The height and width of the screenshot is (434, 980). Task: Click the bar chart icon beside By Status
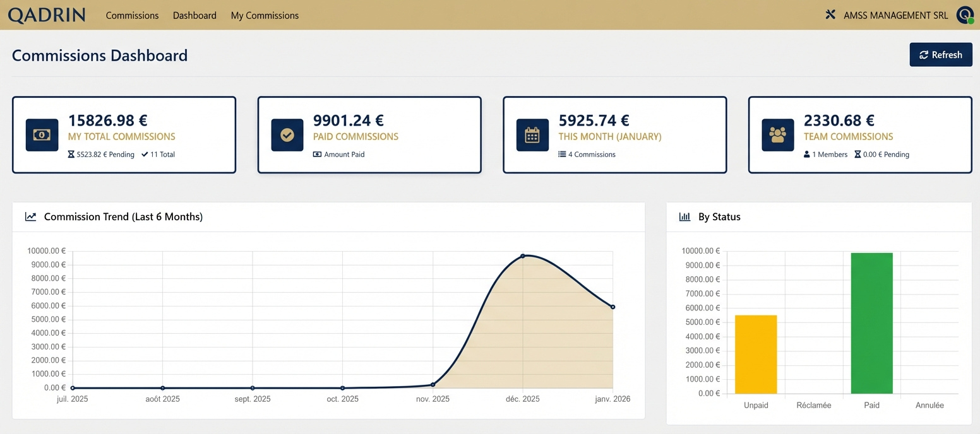(684, 217)
